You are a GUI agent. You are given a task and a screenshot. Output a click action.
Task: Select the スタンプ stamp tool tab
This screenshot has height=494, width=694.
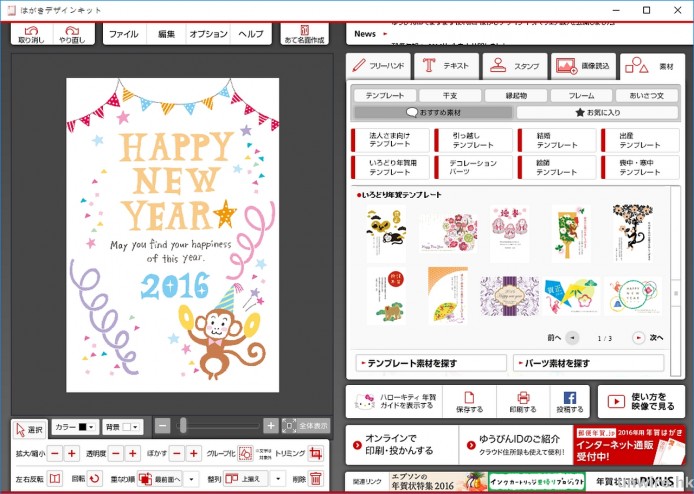(514, 66)
